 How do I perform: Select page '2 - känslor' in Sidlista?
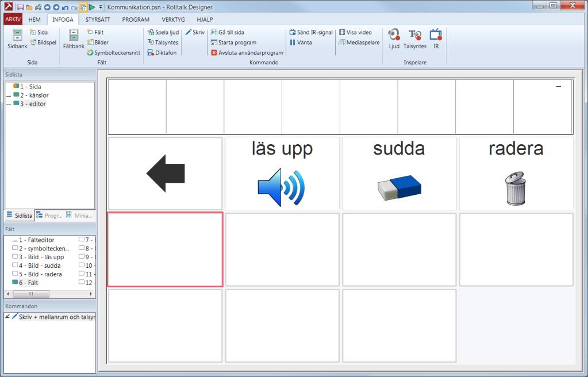point(31,95)
